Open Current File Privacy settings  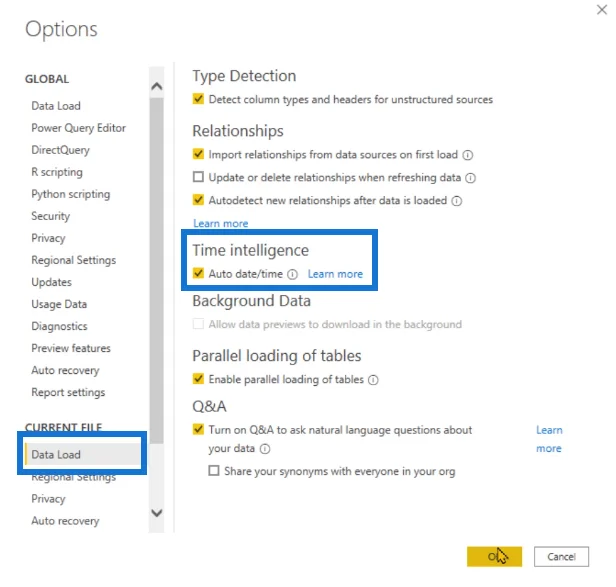[48, 499]
